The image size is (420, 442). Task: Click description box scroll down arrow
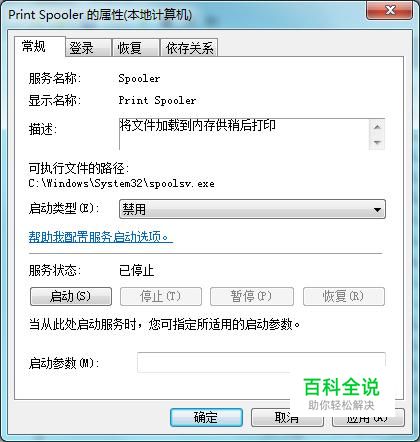[377, 142]
